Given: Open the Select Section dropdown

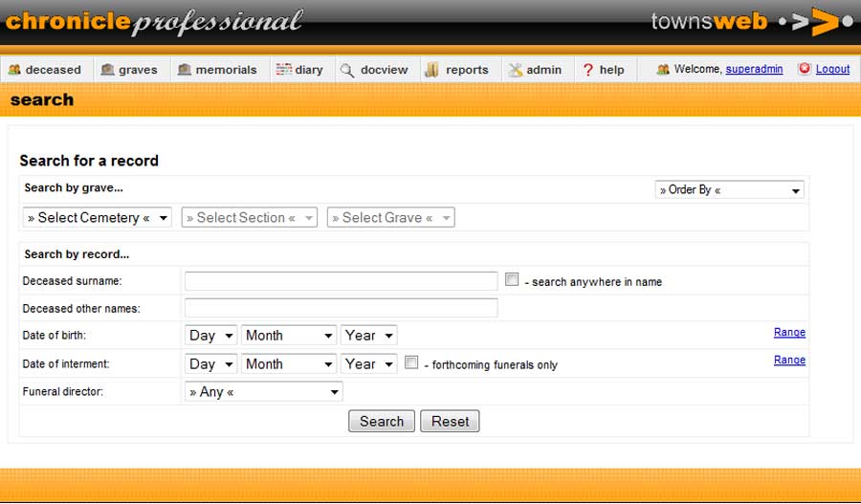Looking at the screenshot, I should pos(250,217).
